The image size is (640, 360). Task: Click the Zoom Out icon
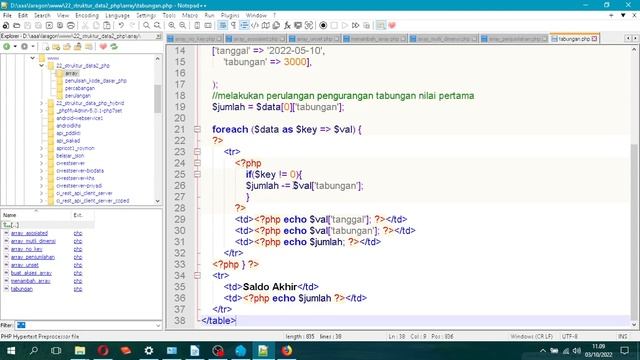(182, 25)
